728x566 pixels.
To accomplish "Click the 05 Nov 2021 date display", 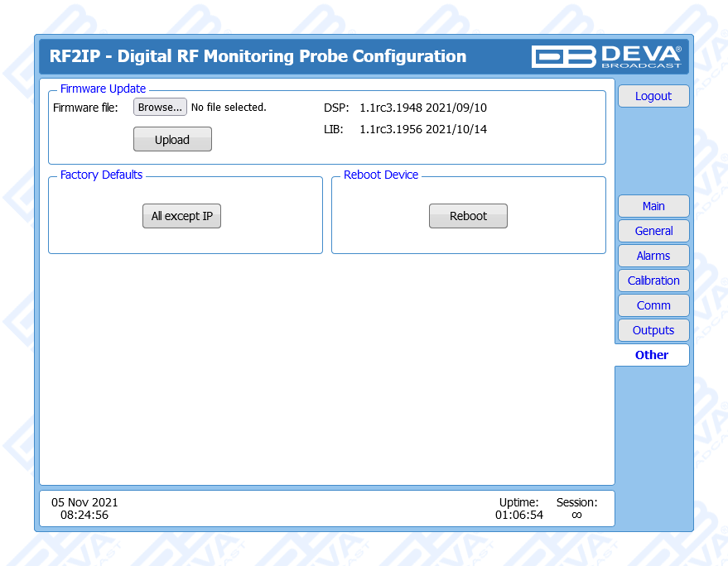I will (x=84, y=502).
